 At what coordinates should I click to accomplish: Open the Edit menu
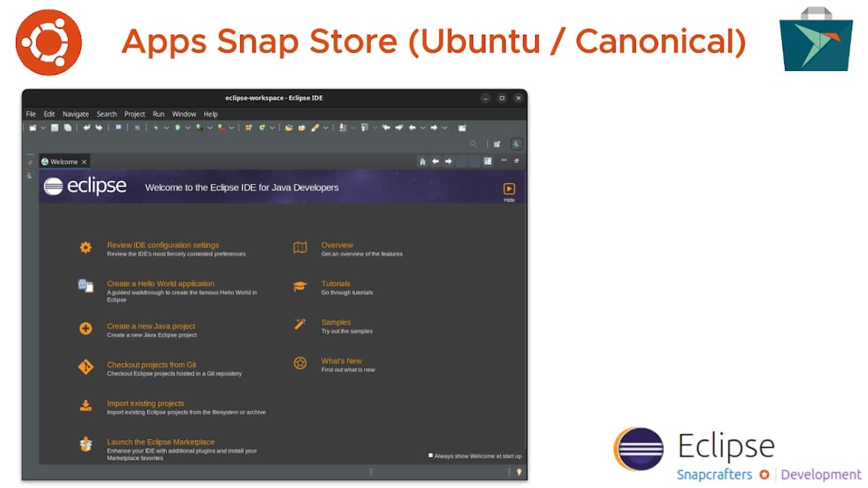49,114
